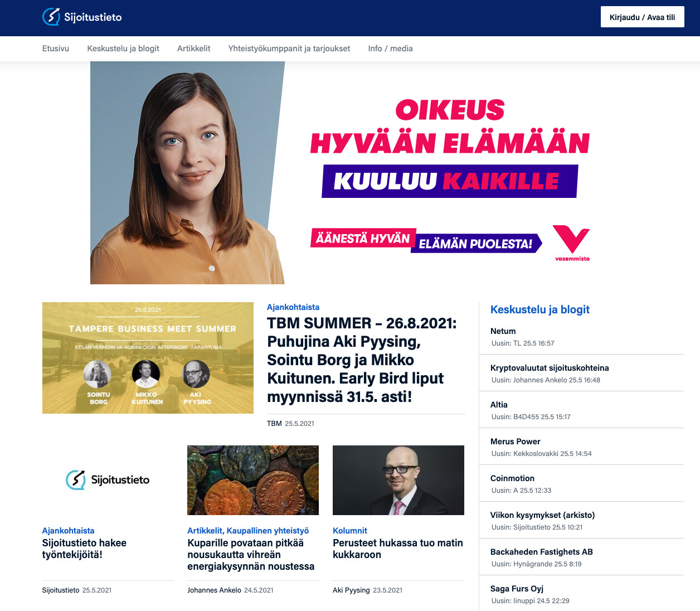Click the Vasemmisto V logo in the banner

point(572,243)
